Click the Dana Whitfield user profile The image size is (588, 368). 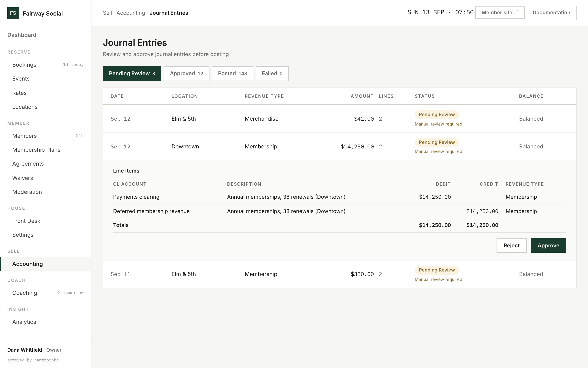click(34, 350)
